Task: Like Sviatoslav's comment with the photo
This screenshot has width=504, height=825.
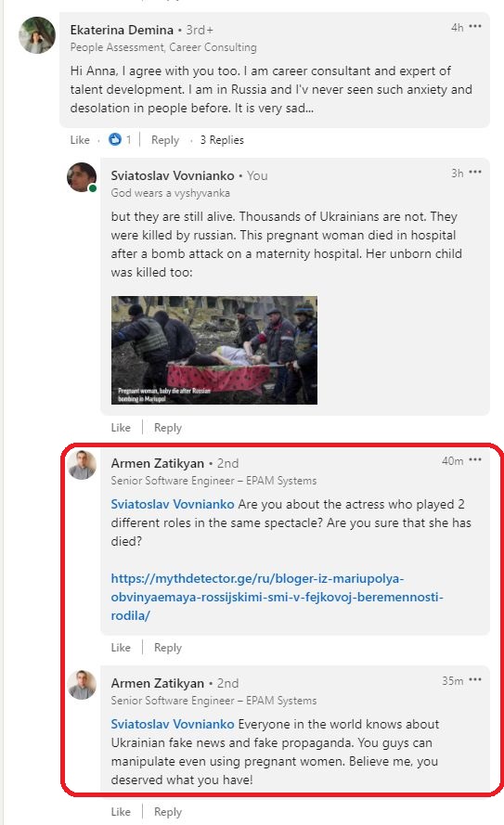Action: pos(121,428)
